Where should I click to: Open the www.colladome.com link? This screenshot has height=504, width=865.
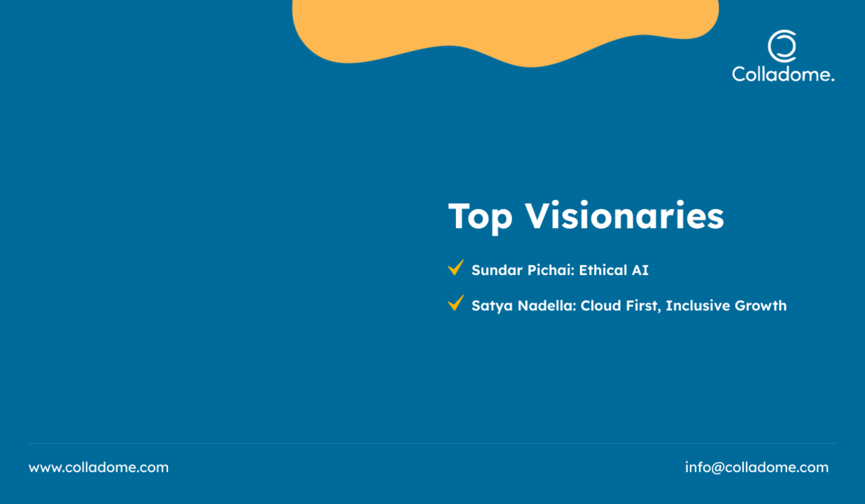(98, 467)
